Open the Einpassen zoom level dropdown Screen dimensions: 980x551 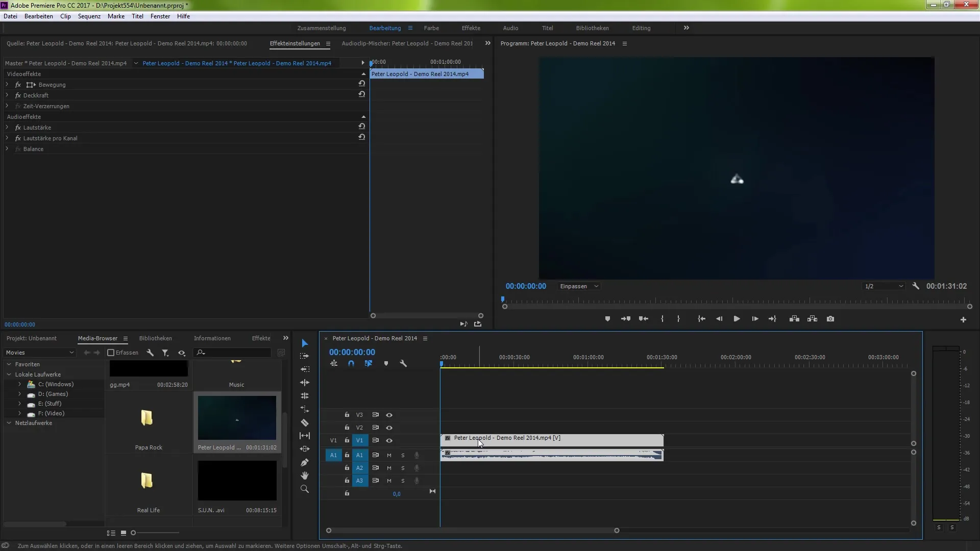[x=579, y=286]
